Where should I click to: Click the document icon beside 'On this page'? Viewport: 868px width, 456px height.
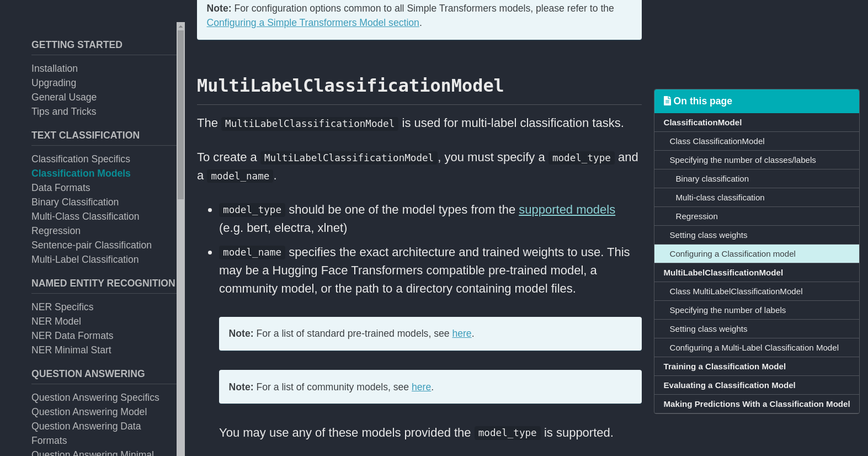(x=668, y=100)
